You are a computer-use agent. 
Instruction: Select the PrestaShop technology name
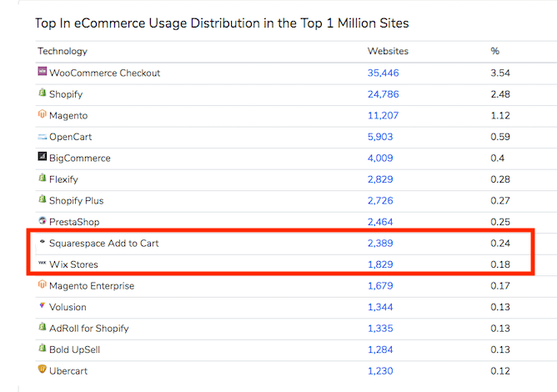[74, 223]
